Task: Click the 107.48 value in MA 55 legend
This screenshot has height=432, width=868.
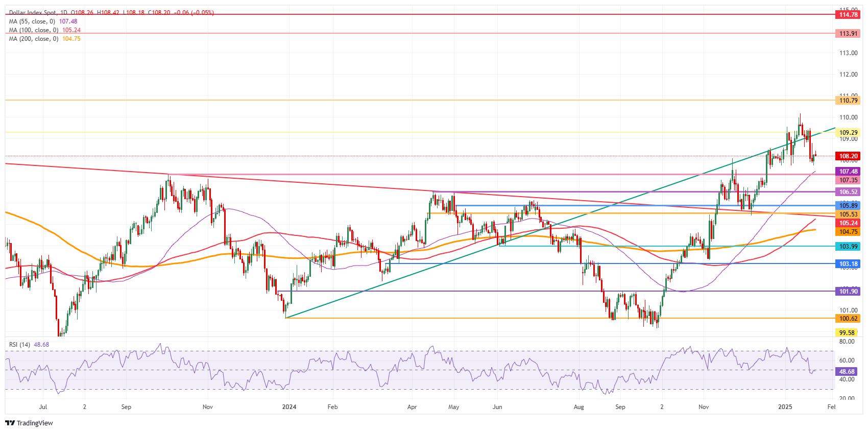Action: [x=68, y=21]
